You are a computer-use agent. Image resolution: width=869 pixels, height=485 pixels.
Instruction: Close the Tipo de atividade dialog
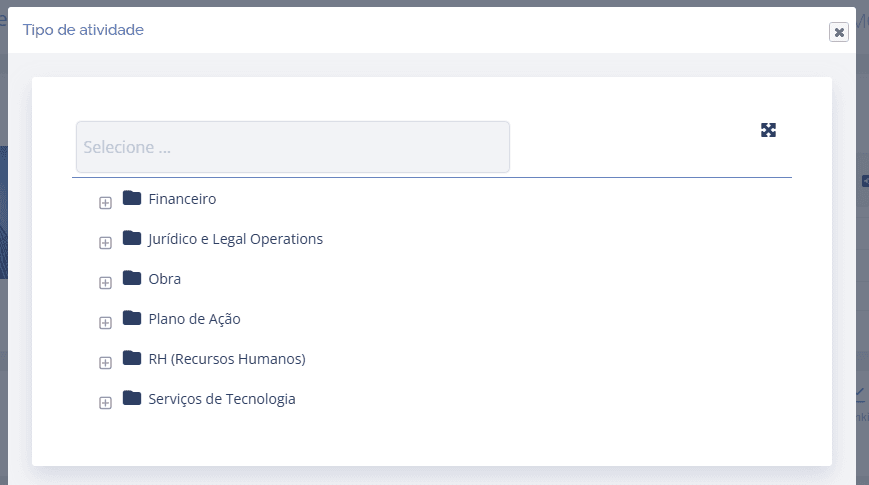pos(839,32)
